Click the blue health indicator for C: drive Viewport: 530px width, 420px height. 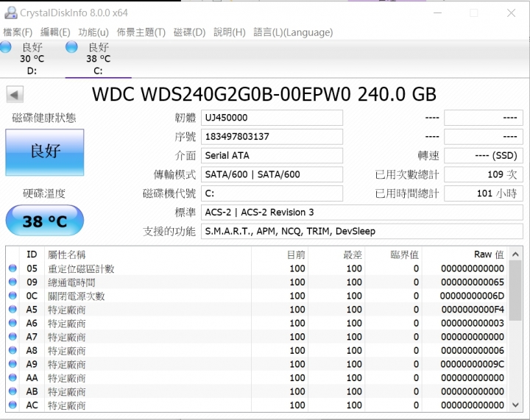(x=71, y=47)
